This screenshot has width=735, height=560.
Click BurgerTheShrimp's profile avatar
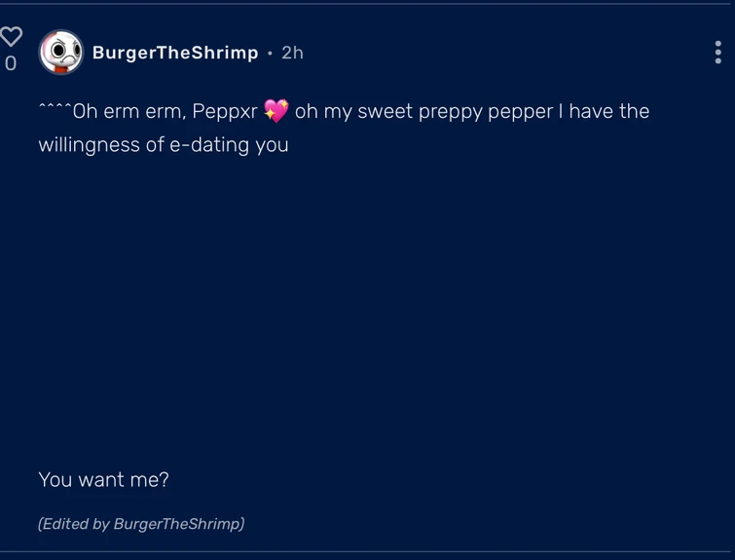[x=60, y=53]
